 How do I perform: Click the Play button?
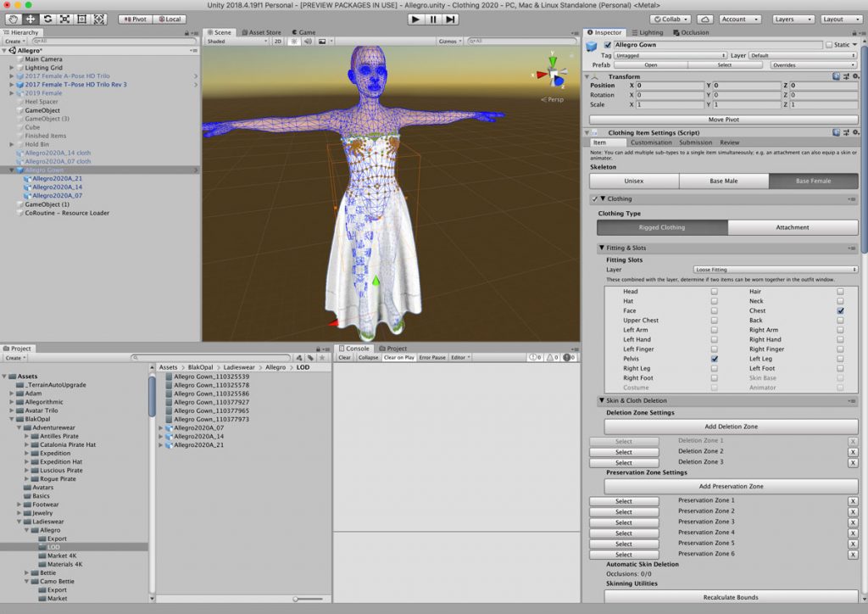coord(415,19)
